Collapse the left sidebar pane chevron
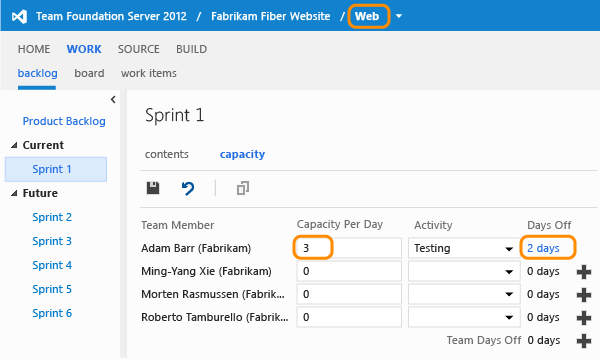 113,99
